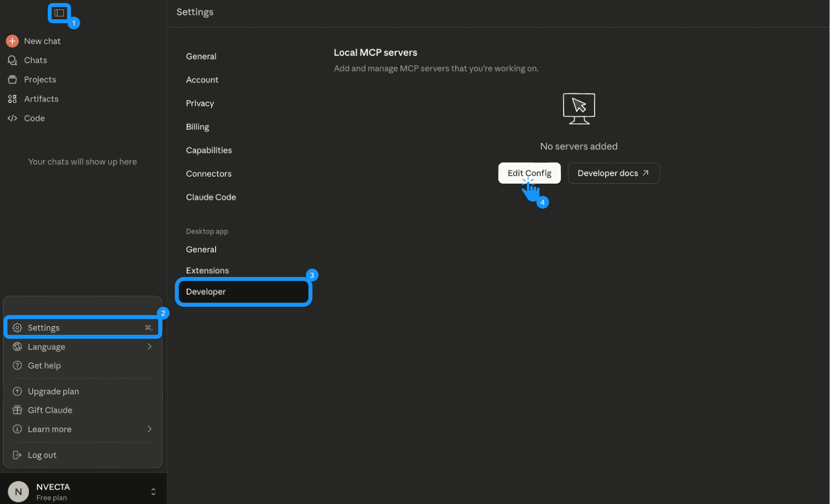Screen dimensions: 830x504
Task: Click the Language globe icon
Action: [x=17, y=347]
